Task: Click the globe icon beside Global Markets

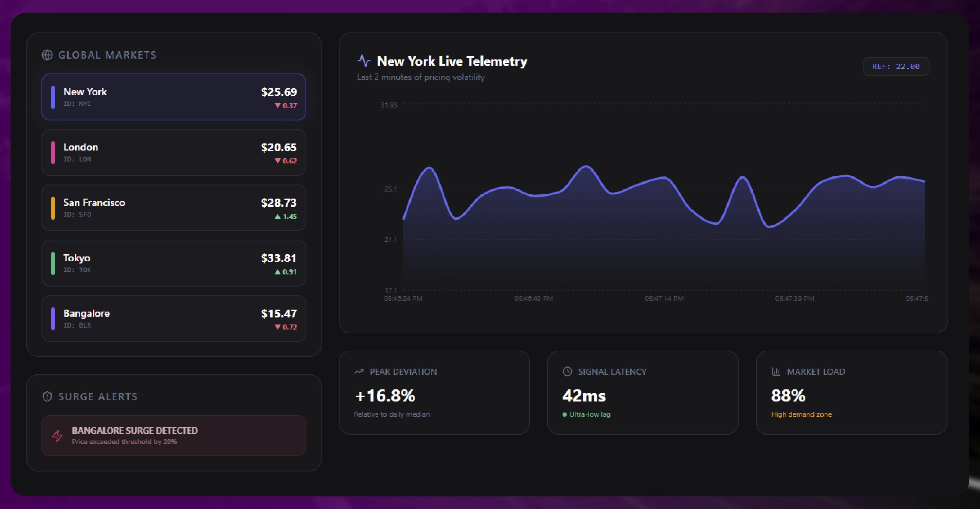Action: 47,55
